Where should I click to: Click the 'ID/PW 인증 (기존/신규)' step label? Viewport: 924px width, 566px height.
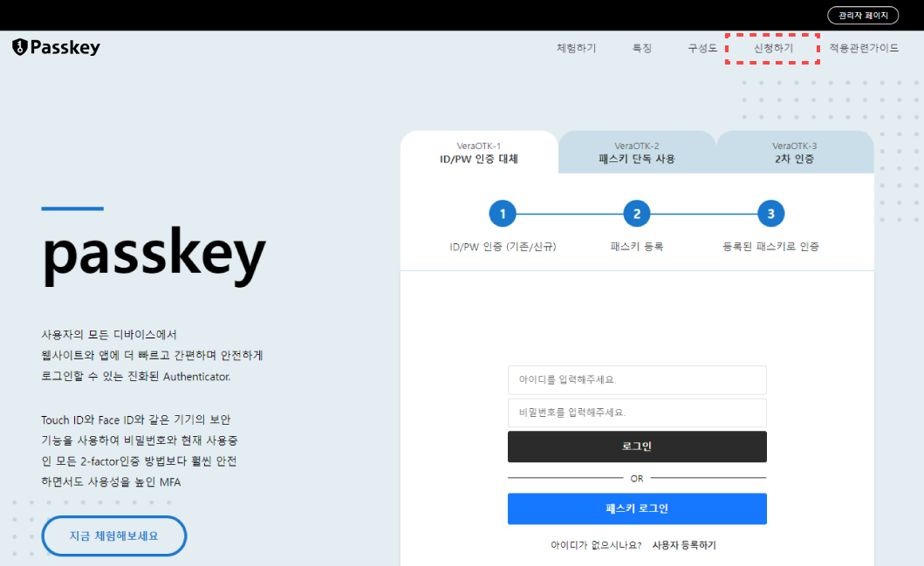pyautogui.click(x=503, y=247)
